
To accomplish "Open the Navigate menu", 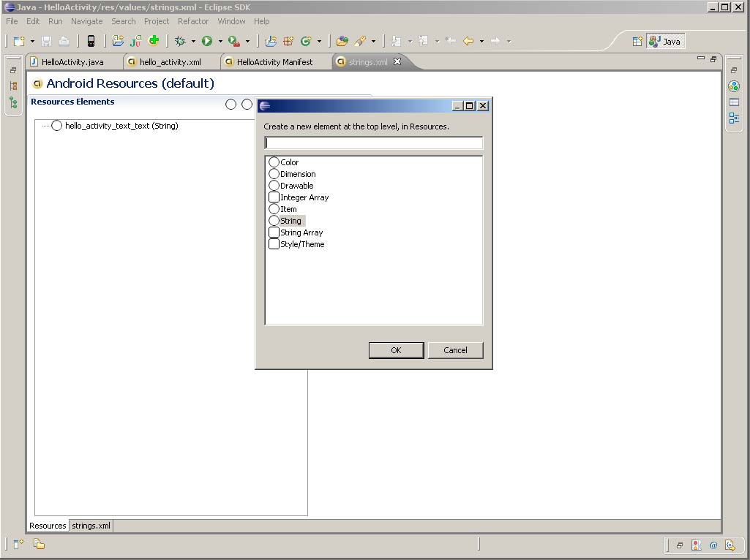I will pos(86,21).
